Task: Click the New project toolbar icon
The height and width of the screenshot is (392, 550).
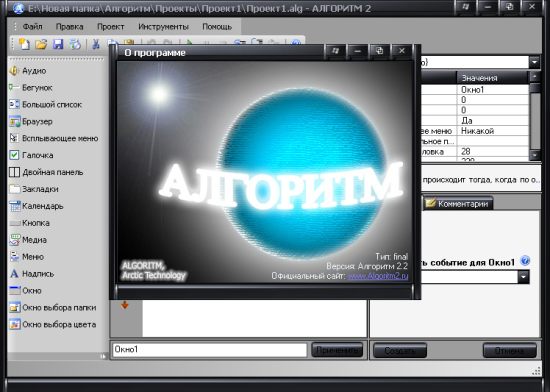Action: 24,44
